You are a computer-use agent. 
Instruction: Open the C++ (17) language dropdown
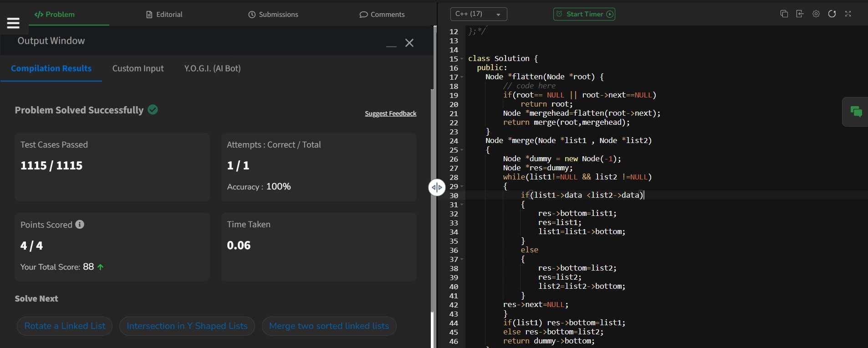point(479,14)
